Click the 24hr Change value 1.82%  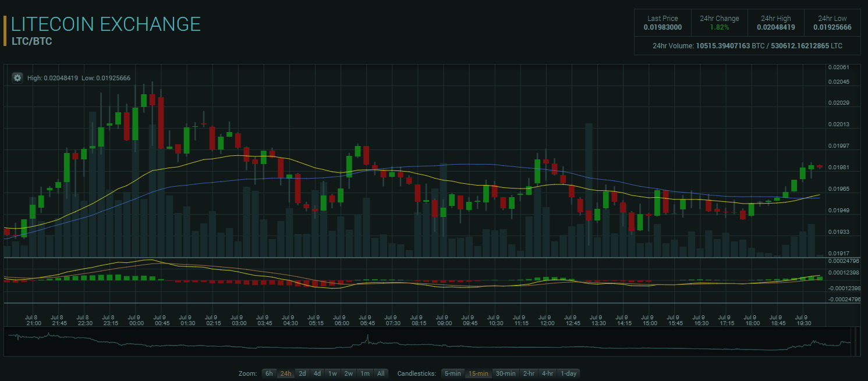tap(719, 27)
